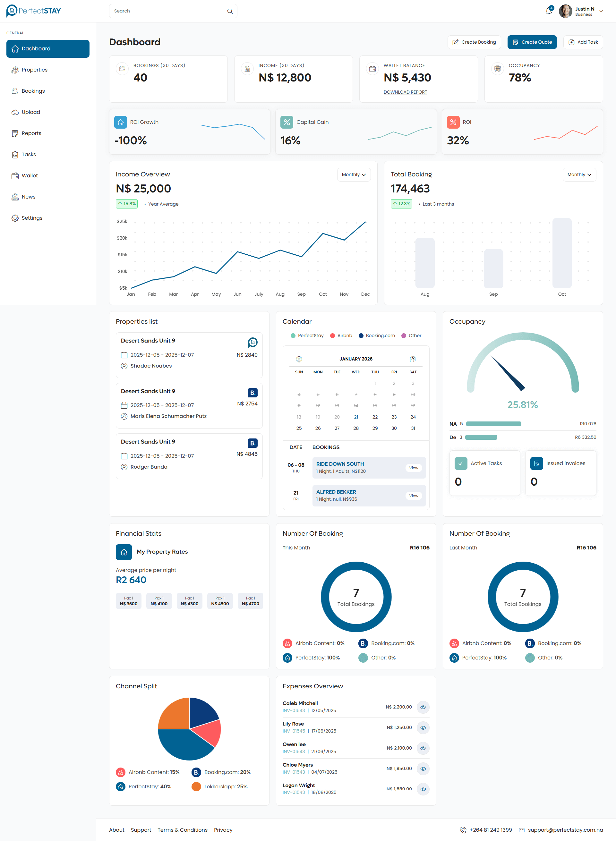
Task: View Logan Wright expense via eye icon
Action: point(423,789)
